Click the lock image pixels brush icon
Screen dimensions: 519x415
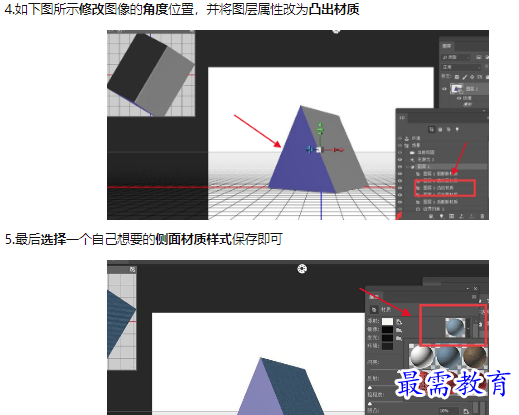pos(465,77)
